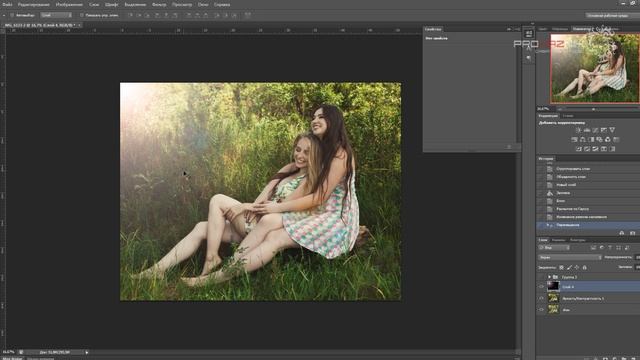Click the layer Fill (Заливка) value field
The image size is (640, 360).
coord(637,267)
